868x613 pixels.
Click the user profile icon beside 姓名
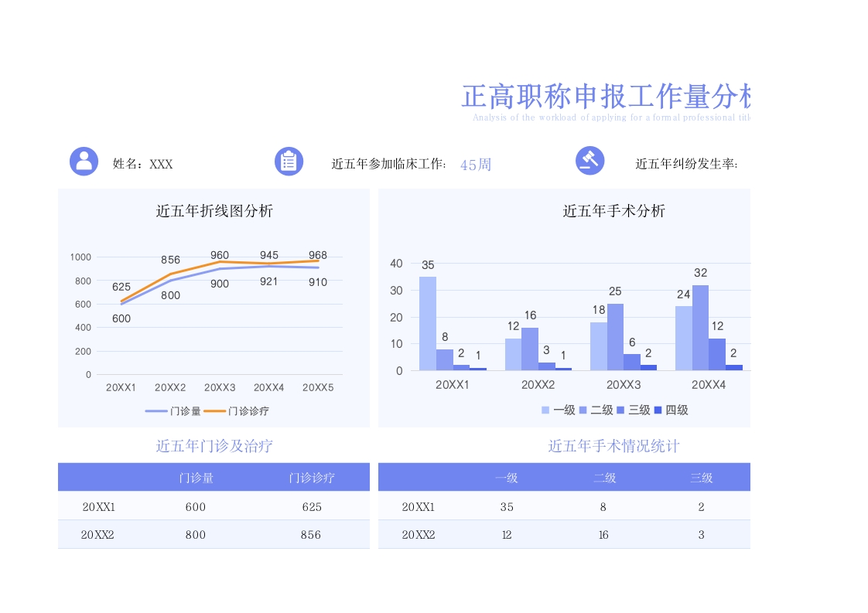pos(84,162)
